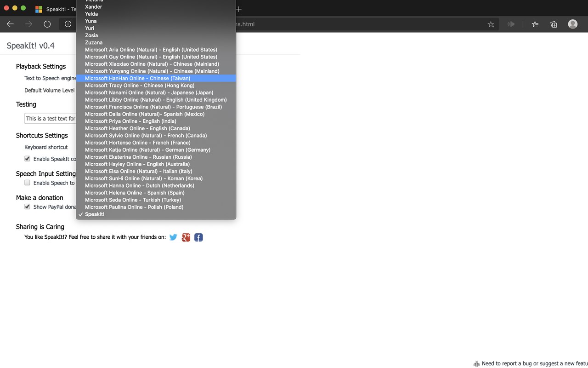Open the Collections icon in toolbar
This screenshot has height=368, width=588.
pos(554,24)
